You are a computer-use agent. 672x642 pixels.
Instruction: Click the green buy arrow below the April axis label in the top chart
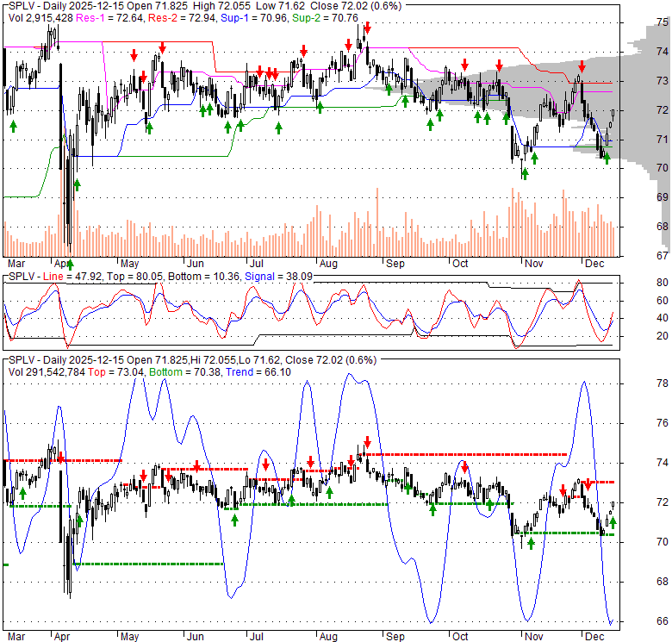[71, 265]
